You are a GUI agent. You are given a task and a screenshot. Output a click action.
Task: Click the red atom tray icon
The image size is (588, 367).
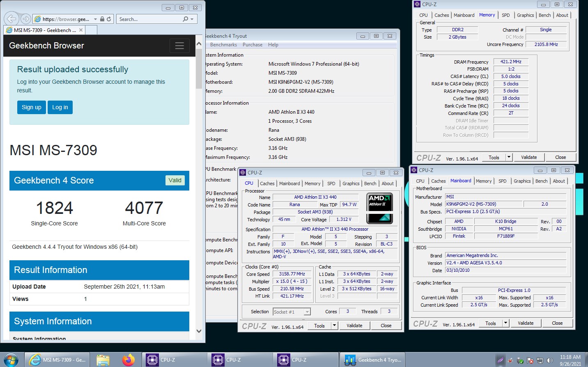pos(510,360)
